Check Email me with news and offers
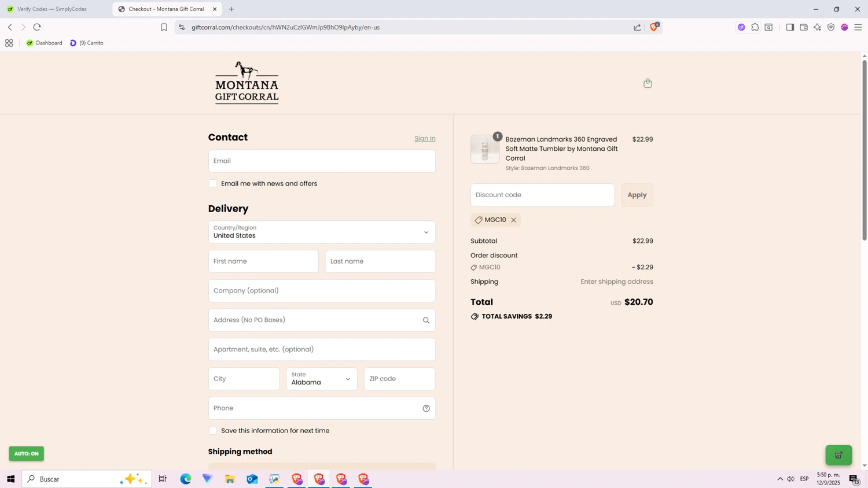This screenshot has width=868, height=488. click(x=213, y=183)
